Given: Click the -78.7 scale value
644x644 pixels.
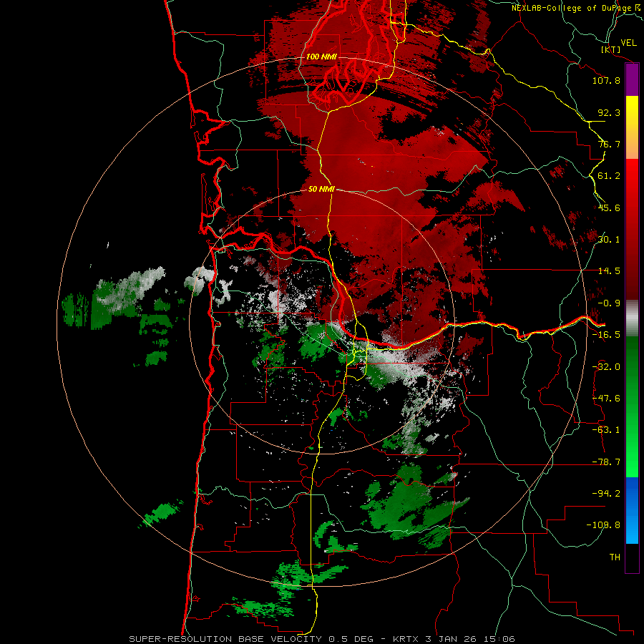Looking at the screenshot, I should click(x=606, y=462).
